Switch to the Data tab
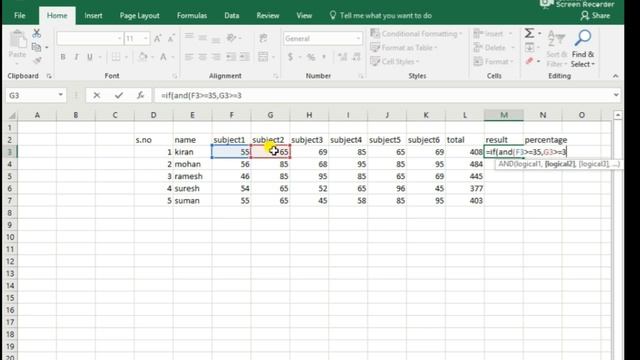 [231, 16]
